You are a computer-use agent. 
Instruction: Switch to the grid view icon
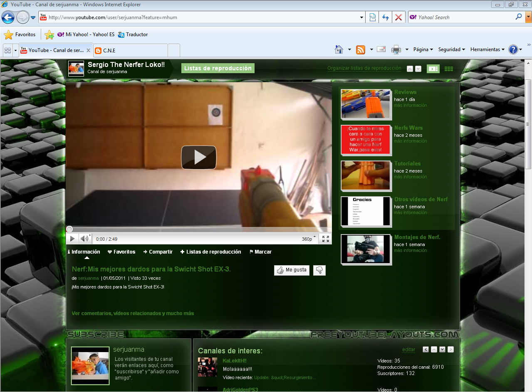(x=449, y=69)
